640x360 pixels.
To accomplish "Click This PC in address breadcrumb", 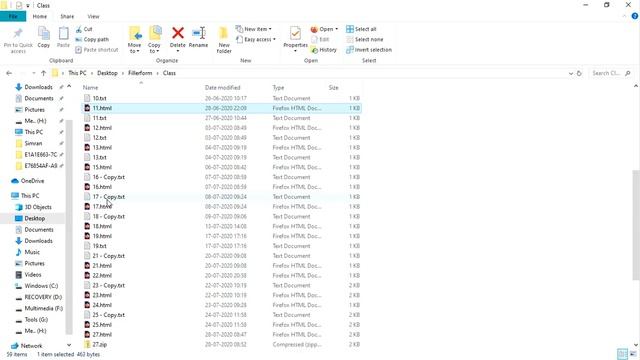I will [x=77, y=73].
